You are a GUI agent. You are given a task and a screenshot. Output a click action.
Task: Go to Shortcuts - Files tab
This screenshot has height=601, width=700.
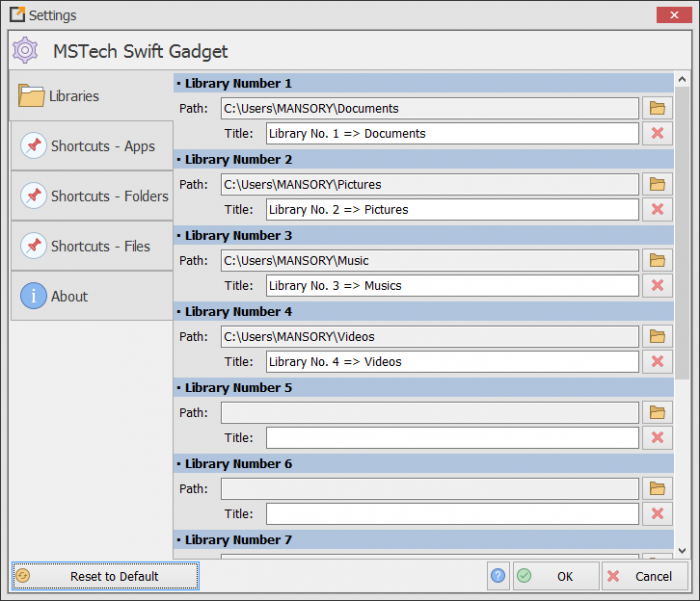(x=91, y=246)
